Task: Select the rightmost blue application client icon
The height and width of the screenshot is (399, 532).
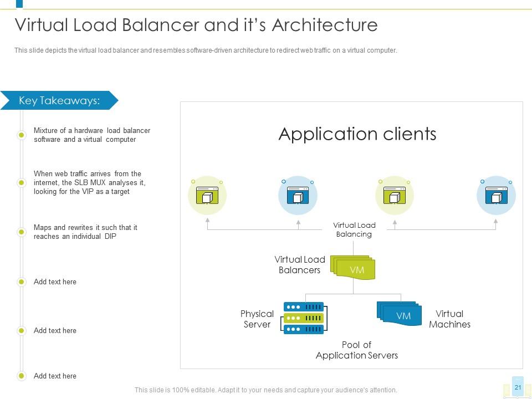Action: click(x=496, y=196)
